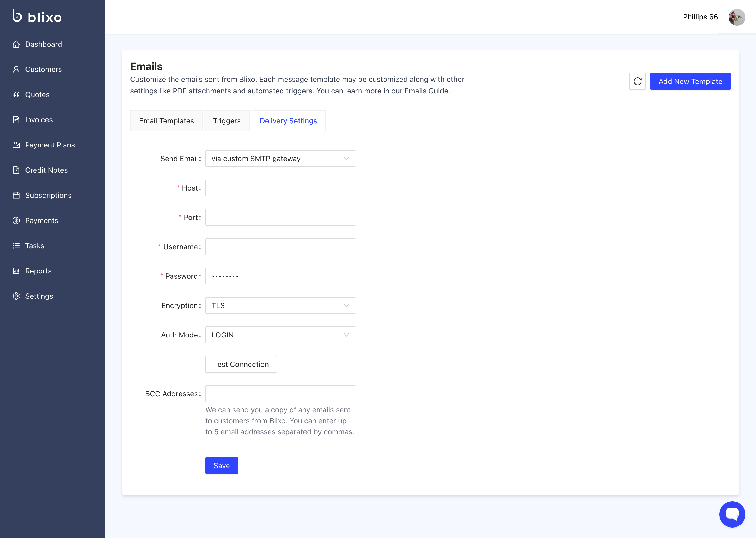Click the user avatar picture
Image resolution: width=756 pixels, height=538 pixels.
(x=737, y=17)
